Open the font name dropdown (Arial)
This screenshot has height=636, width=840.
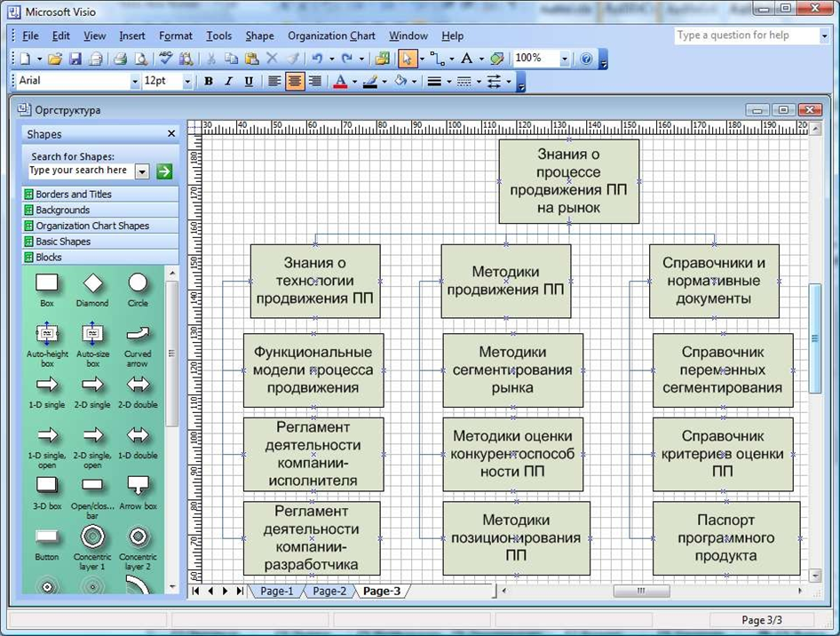point(134,82)
